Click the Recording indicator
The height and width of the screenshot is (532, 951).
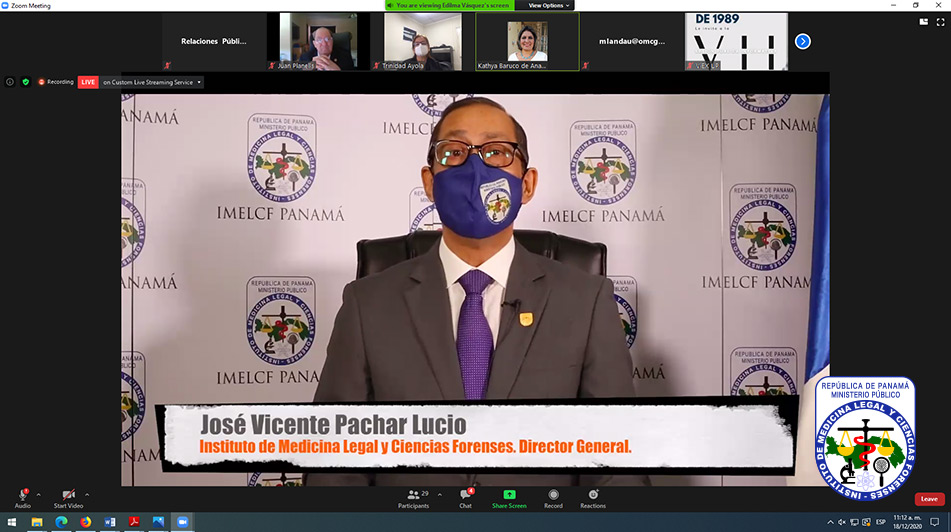[x=56, y=82]
